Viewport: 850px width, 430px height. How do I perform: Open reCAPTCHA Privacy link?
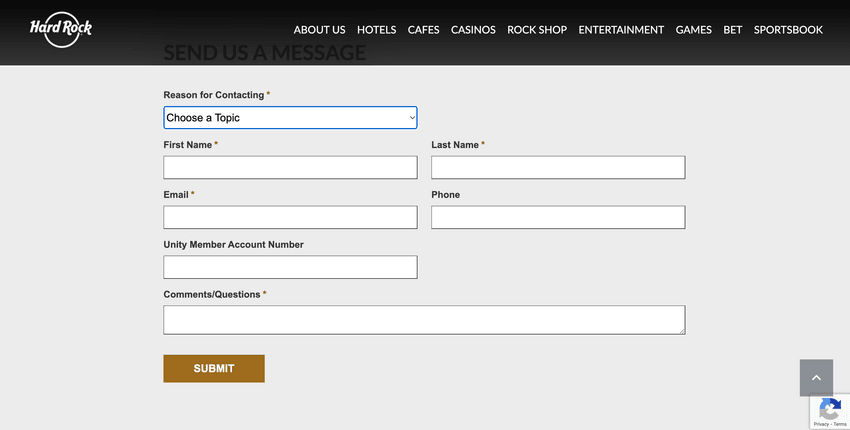click(x=821, y=425)
